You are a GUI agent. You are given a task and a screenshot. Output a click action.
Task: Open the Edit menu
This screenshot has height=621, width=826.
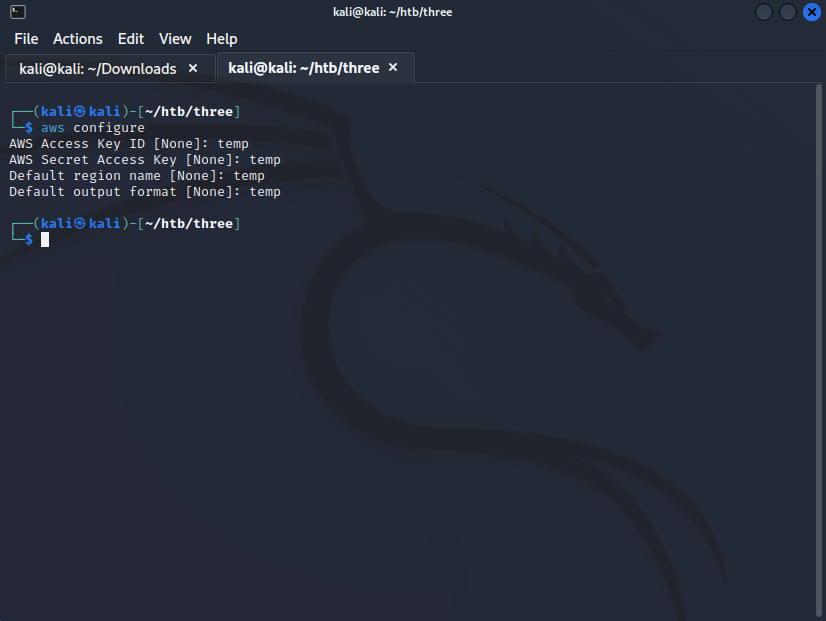(131, 39)
